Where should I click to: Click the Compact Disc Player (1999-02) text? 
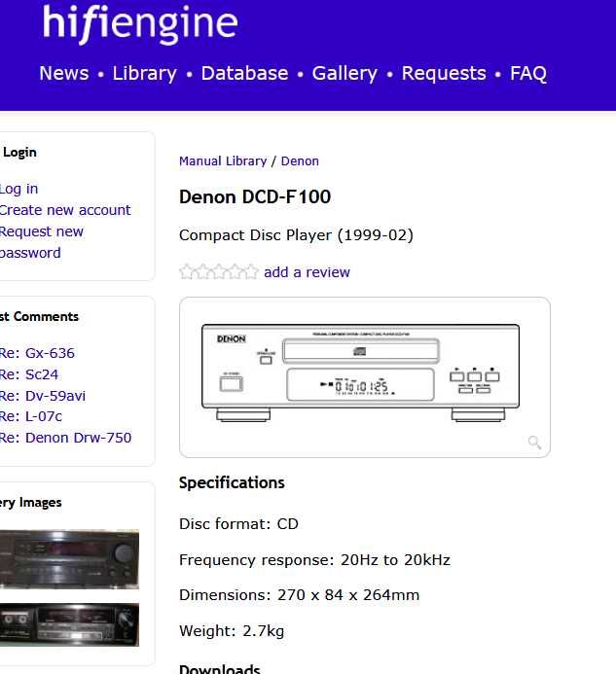(x=296, y=235)
